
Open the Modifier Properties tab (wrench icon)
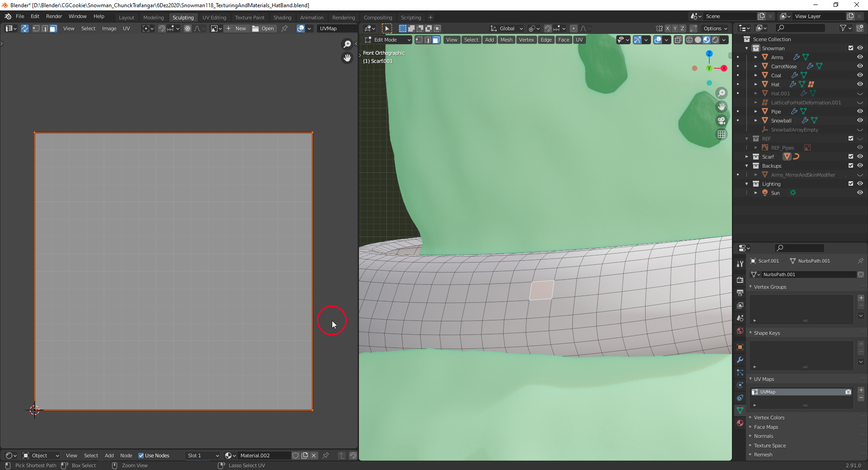point(740,360)
